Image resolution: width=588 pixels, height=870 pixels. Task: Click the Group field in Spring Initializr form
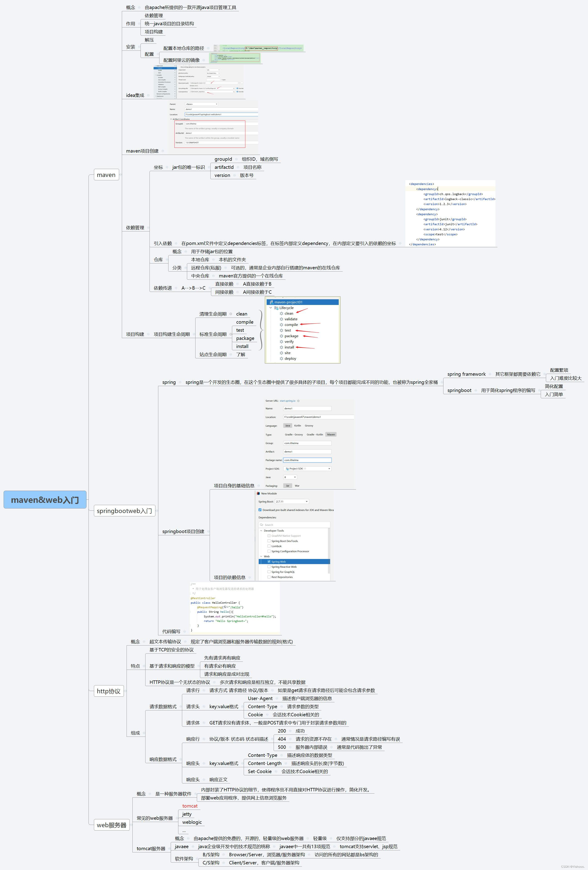307,443
